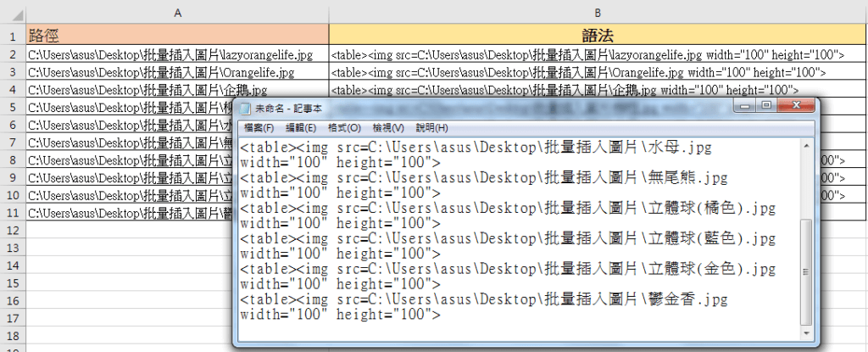Select cell containing lazyorangelife.jpg path in column A
This screenshot has width=868, height=352.
point(176,54)
